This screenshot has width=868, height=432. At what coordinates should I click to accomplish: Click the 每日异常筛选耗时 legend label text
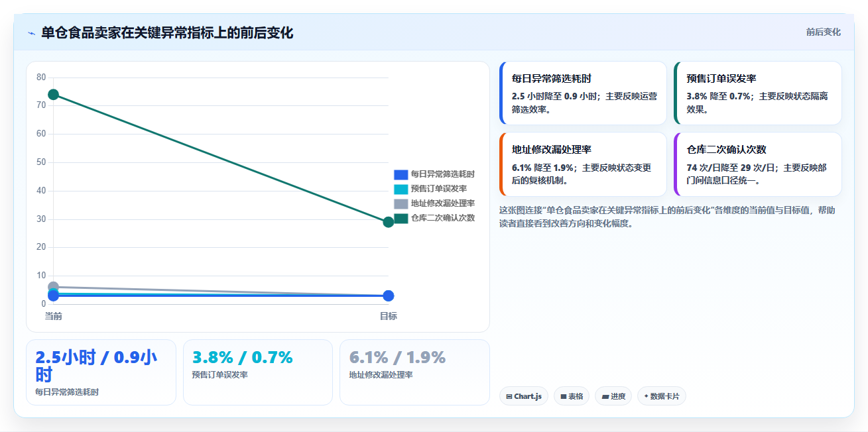443,174
